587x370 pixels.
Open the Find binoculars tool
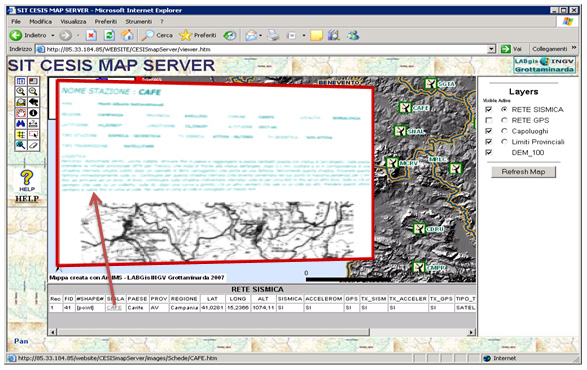21,124
